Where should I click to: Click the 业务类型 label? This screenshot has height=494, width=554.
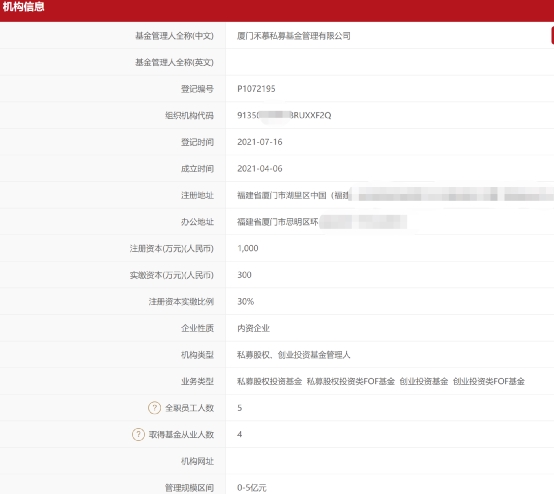pyautogui.click(x=198, y=381)
